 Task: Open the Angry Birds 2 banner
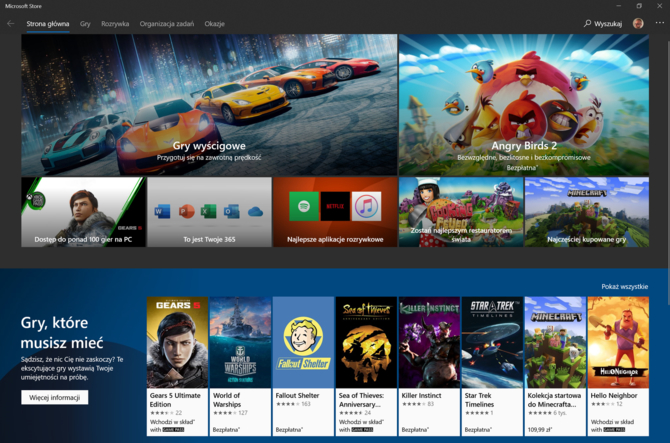524,105
